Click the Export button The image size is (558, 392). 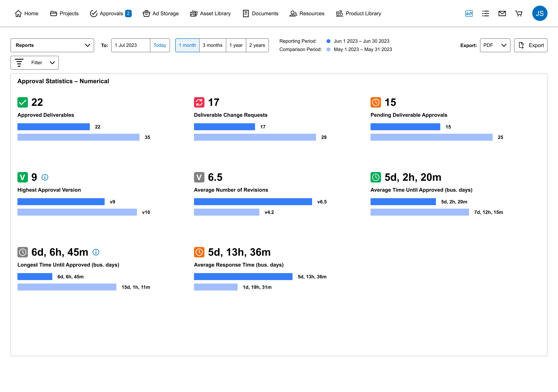[531, 45]
